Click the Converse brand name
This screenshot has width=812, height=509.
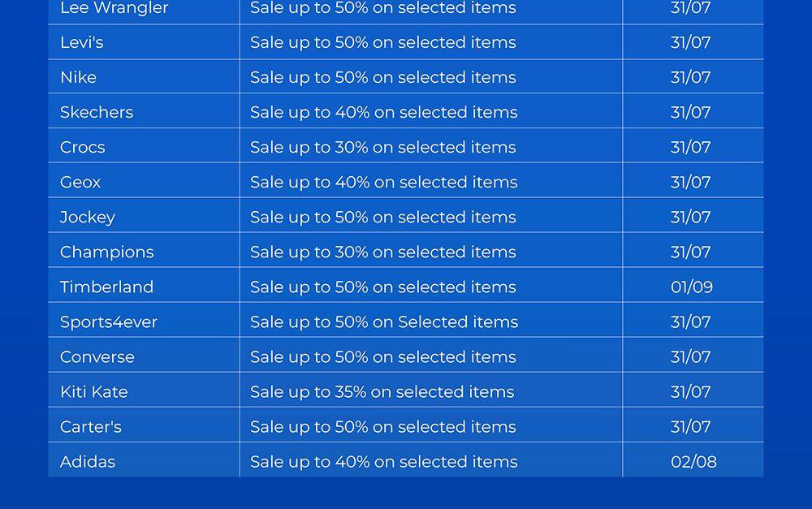pyautogui.click(x=97, y=356)
